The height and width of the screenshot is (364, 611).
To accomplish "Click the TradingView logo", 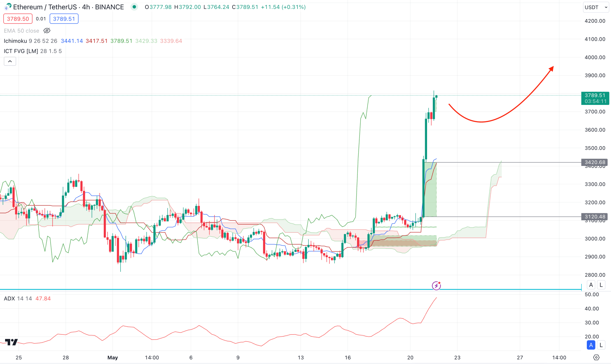I will click(11, 342).
